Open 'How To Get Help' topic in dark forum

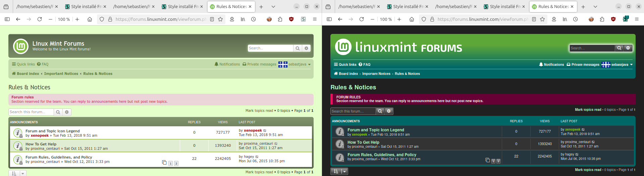pos(363,142)
